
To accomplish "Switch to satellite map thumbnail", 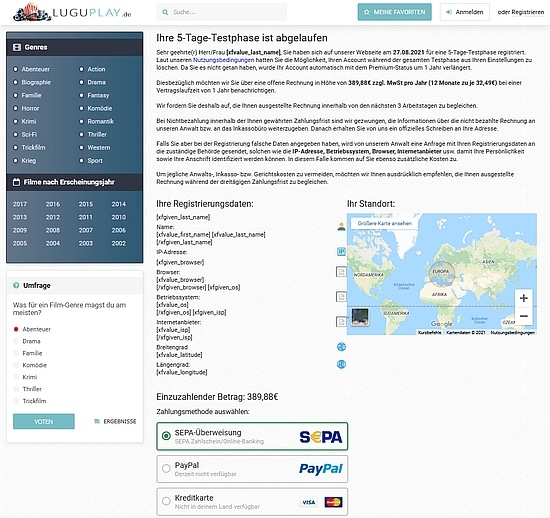I will 360,316.
